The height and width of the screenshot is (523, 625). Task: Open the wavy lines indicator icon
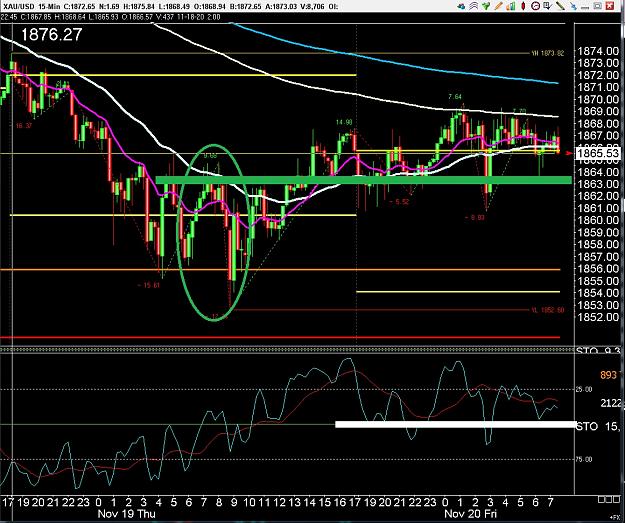point(474,6)
